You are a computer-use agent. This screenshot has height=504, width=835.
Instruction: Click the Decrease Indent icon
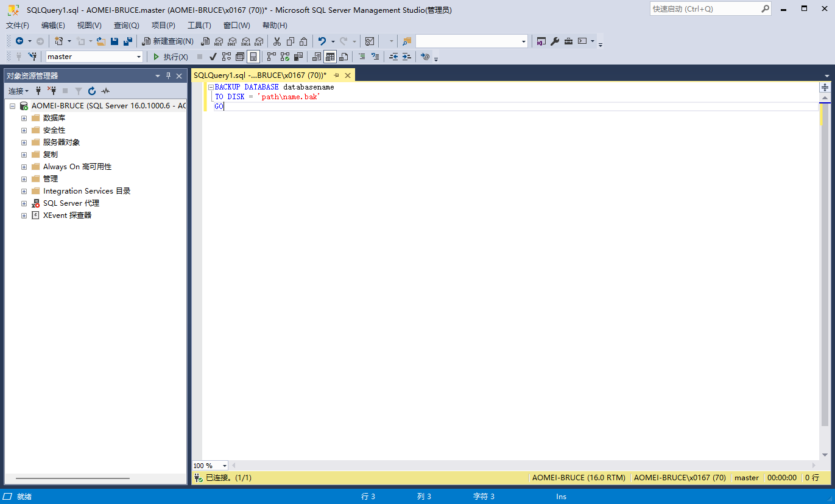393,57
